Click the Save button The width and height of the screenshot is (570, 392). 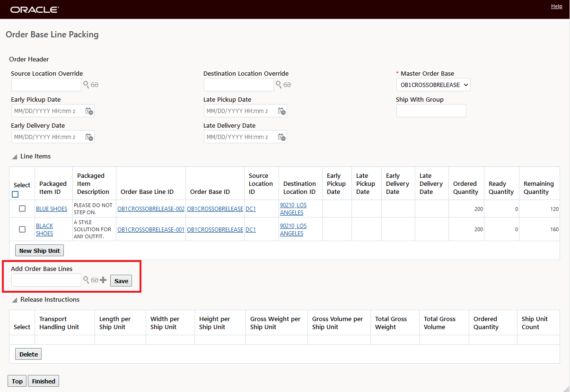(121, 281)
